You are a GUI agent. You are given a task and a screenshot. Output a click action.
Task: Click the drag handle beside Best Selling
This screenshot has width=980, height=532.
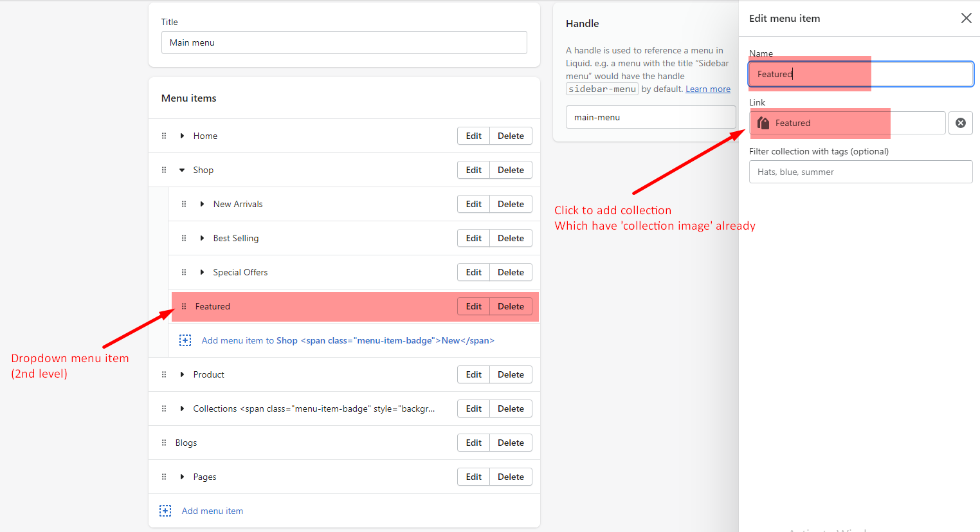(184, 238)
